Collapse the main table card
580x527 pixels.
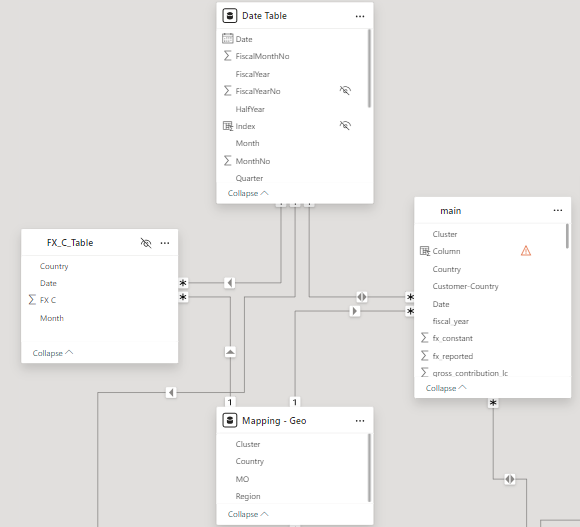point(446,388)
